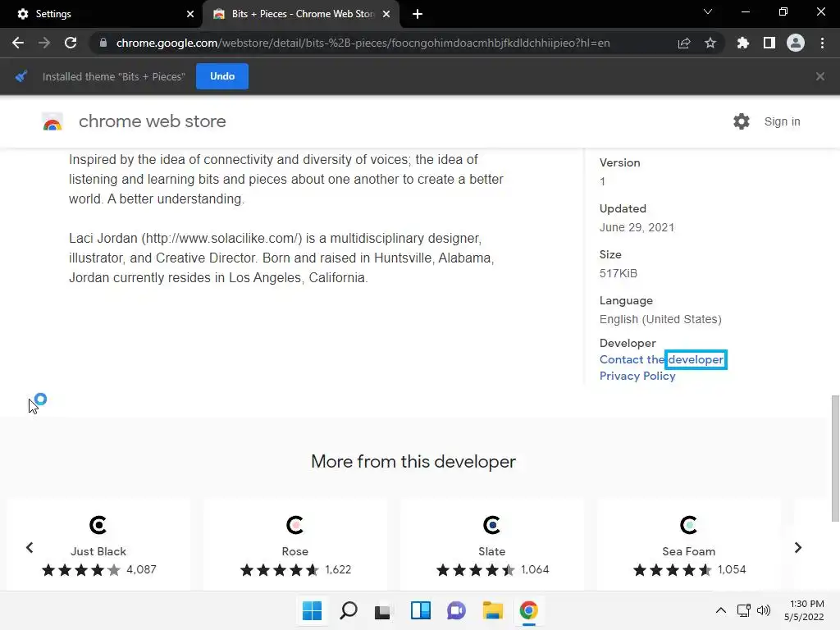840x630 pixels.
Task: Switch to the Settings tab
Action: (x=101, y=14)
